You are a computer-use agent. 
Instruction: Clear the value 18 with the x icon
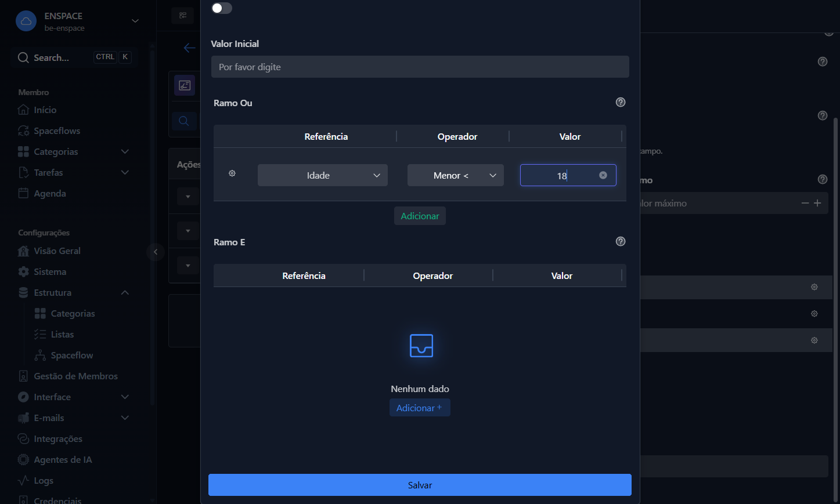click(x=603, y=175)
